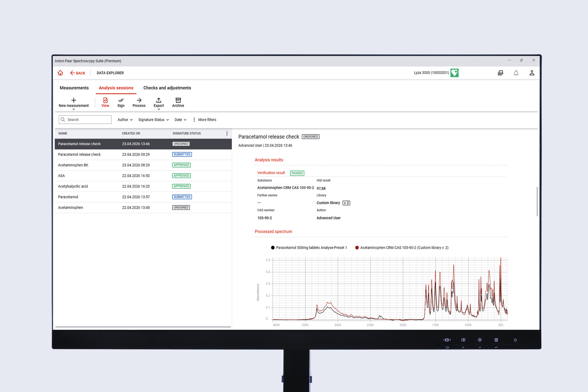Image resolution: width=588 pixels, height=392 pixels.
Task: Click the monitor menu button
Action: 496,340
